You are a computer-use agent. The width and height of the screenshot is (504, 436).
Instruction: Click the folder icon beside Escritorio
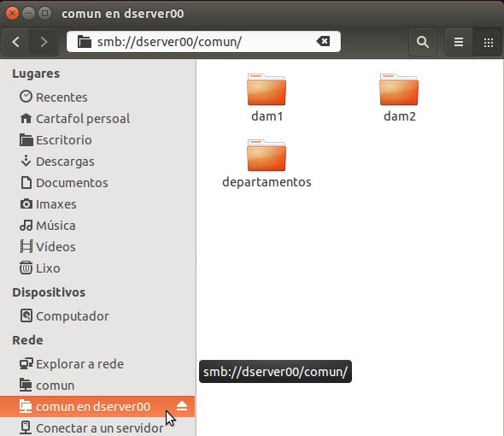coord(26,139)
